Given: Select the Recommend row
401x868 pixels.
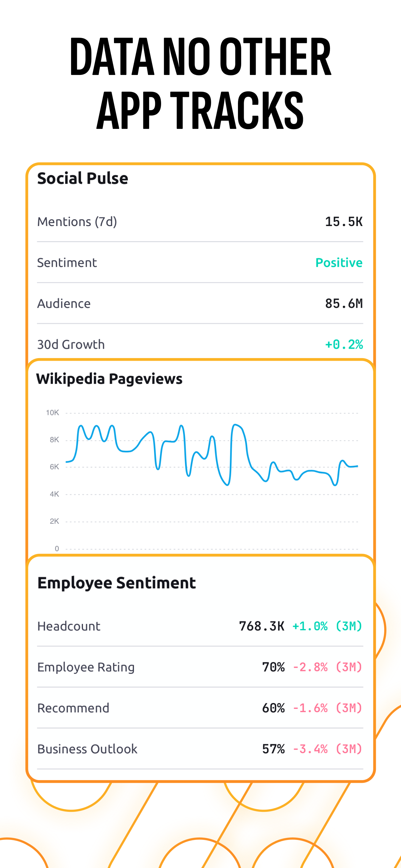Looking at the screenshot, I should [x=200, y=708].
